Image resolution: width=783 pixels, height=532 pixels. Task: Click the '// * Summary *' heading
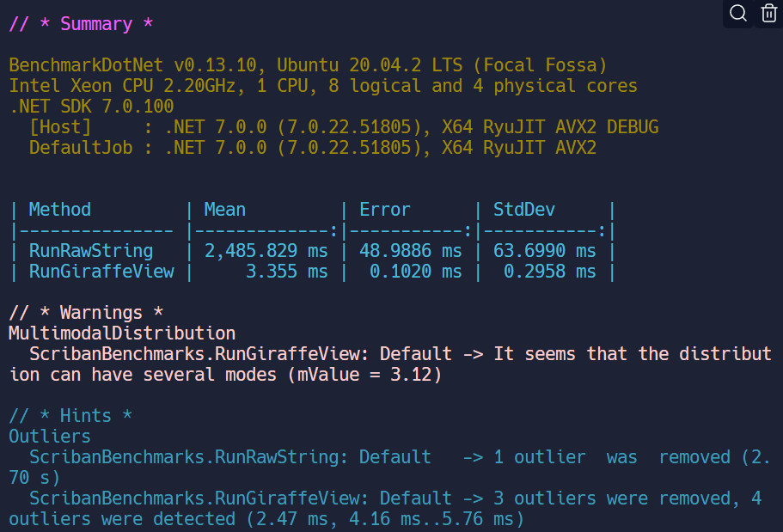(x=81, y=24)
